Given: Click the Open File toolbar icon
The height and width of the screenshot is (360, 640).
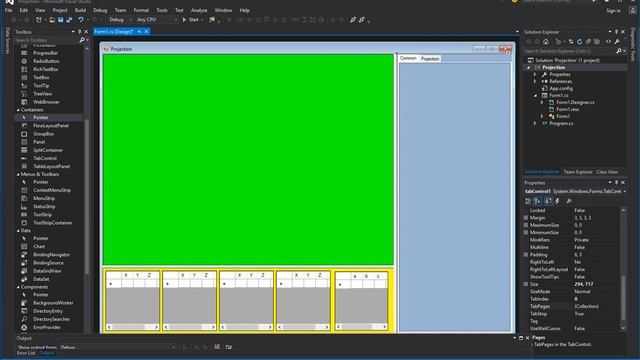Looking at the screenshot, I should [x=52, y=20].
